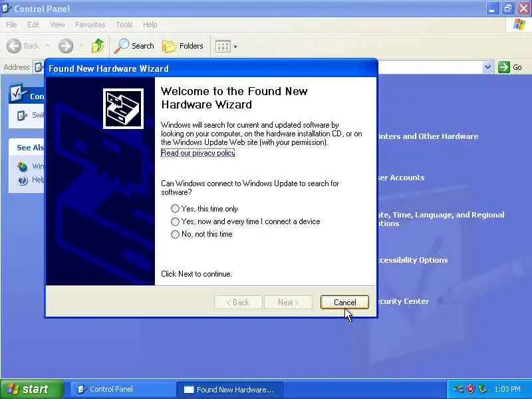Open the Favorites menu in Control Panel
The height and width of the screenshot is (399, 532).
pyautogui.click(x=90, y=25)
